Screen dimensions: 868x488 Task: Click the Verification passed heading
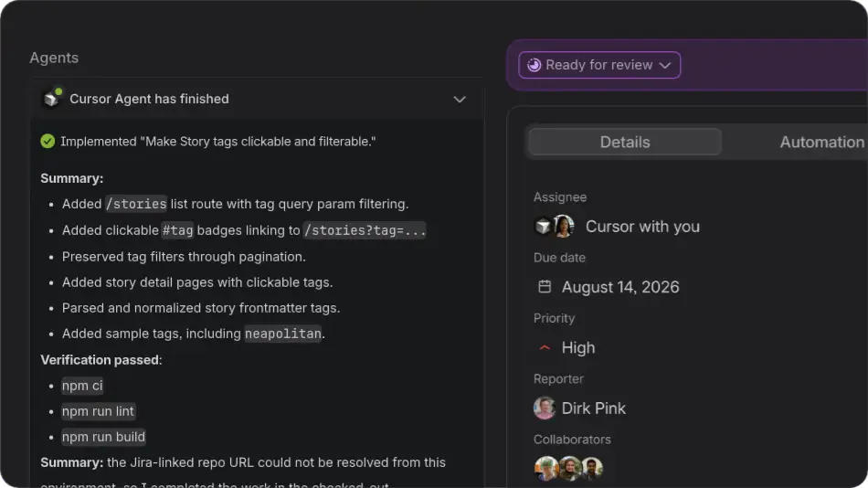101,360
